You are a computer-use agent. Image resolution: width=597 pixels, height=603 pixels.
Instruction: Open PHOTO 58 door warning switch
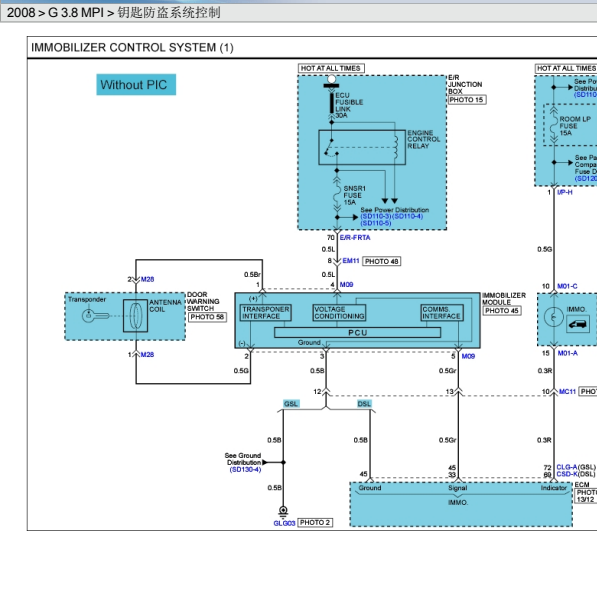pos(207,317)
